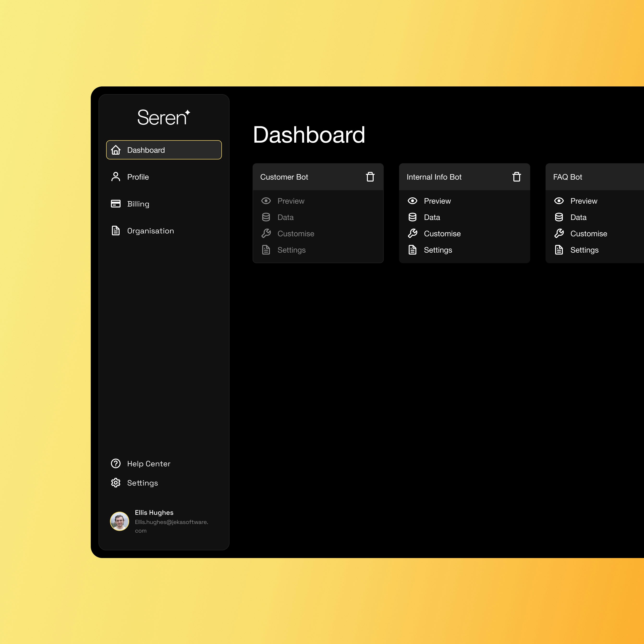Click Internal Info Bot Preview eye icon
Viewport: 644px width, 644px height.
click(x=412, y=201)
